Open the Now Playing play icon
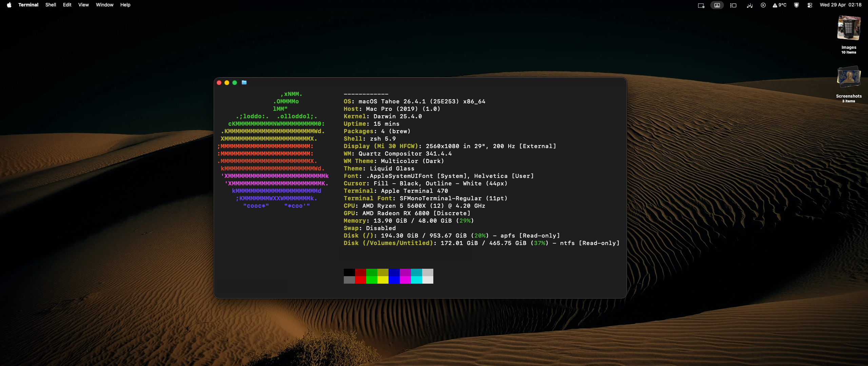The height and width of the screenshot is (366, 868). point(763,5)
